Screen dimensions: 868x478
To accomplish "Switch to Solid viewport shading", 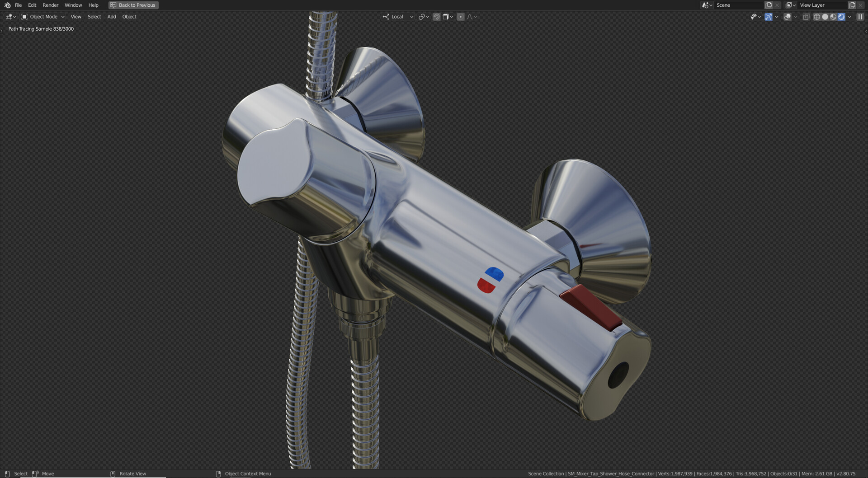I will point(825,17).
